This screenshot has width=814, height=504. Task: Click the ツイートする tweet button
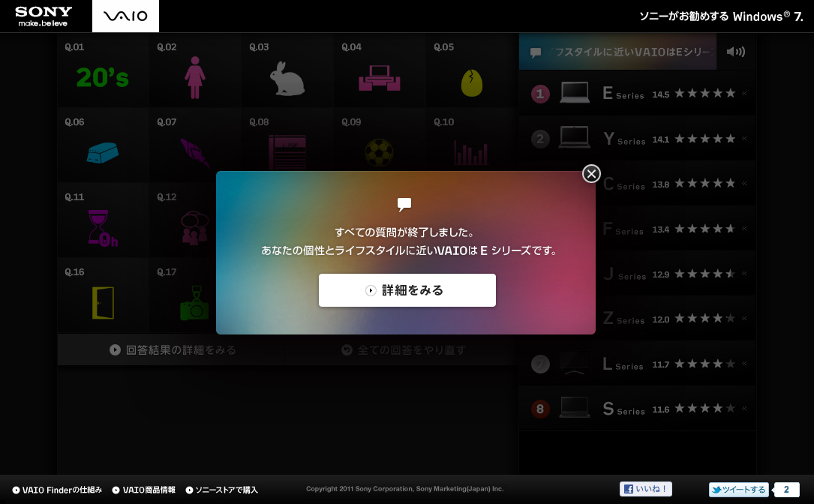(x=739, y=490)
